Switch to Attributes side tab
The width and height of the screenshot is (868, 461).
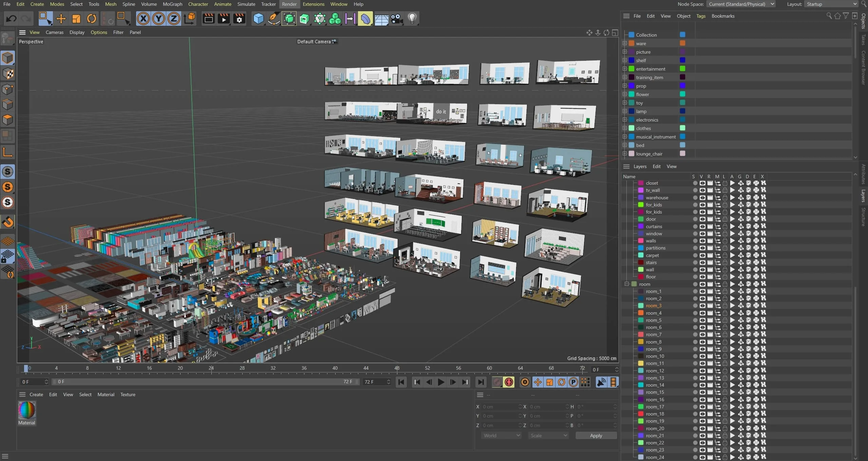(x=864, y=174)
